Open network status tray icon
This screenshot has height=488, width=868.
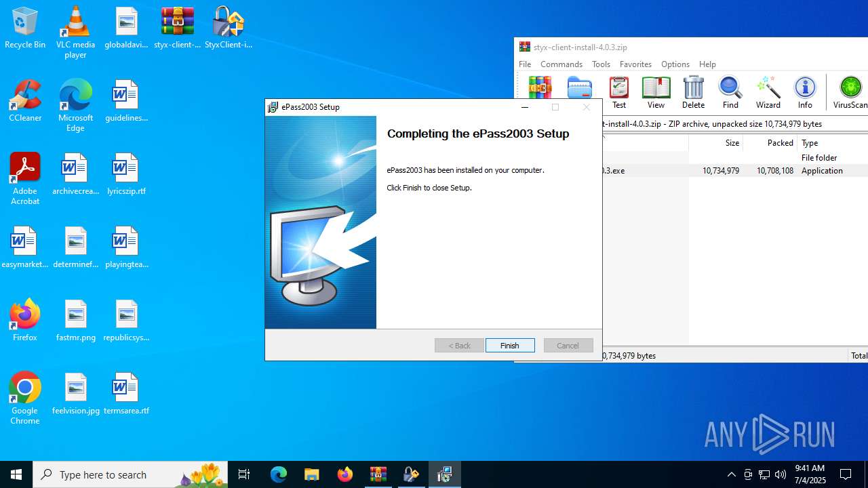point(764,474)
